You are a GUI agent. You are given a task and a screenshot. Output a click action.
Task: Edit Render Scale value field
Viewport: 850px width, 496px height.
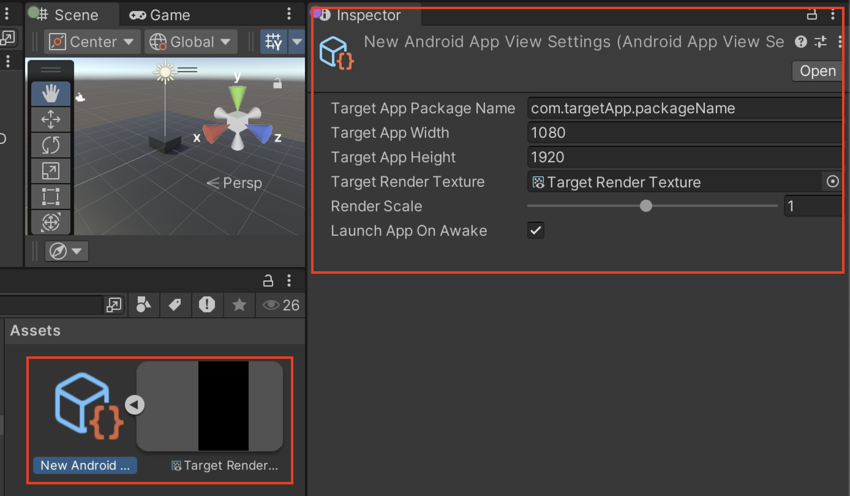click(x=814, y=206)
